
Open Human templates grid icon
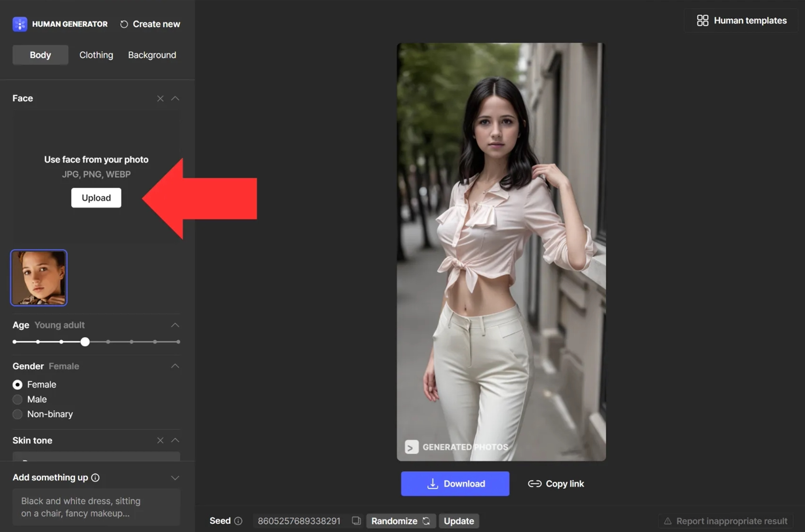click(x=702, y=20)
